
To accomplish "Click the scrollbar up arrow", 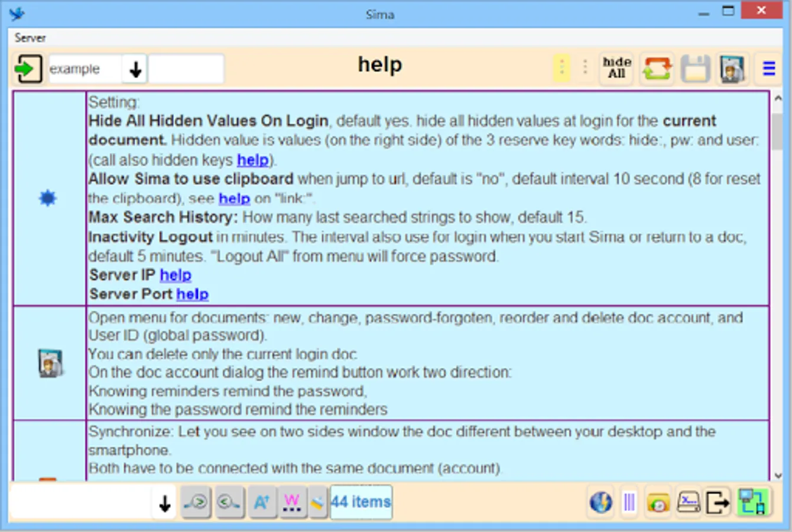I will [x=778, y=98].
